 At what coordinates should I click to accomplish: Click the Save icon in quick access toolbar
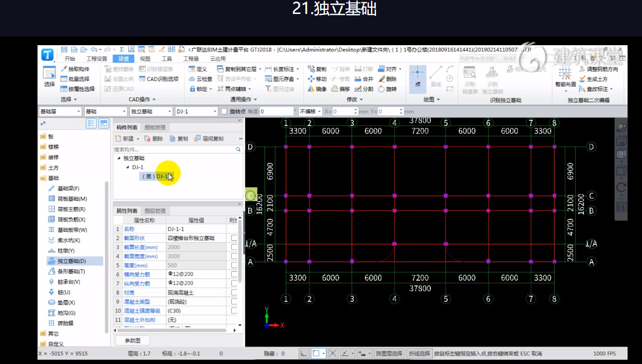(65, 49)
